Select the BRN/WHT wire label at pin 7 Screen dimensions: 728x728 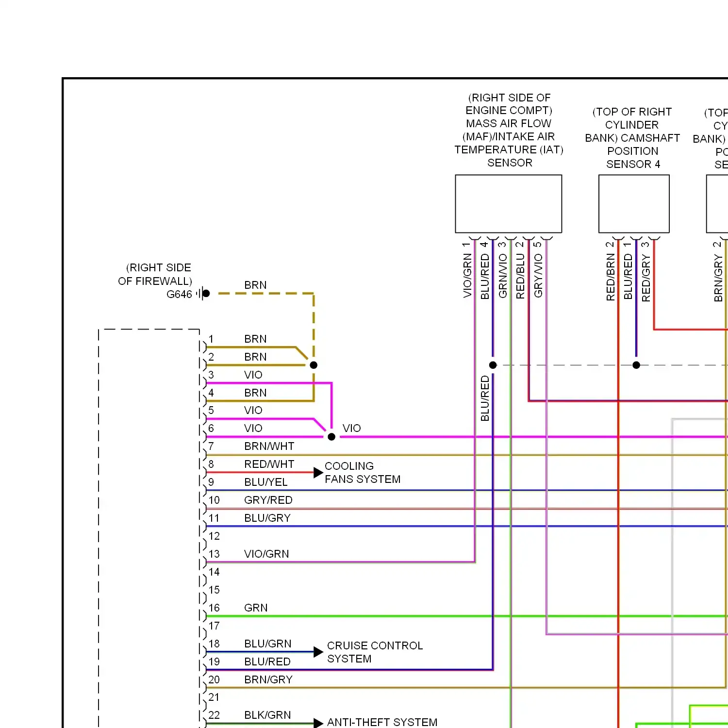point(269,446)
